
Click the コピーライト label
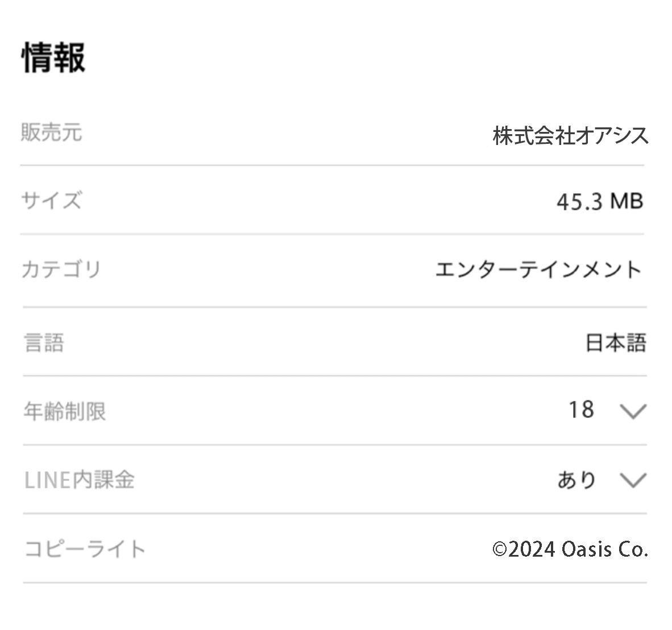(85, 549)
